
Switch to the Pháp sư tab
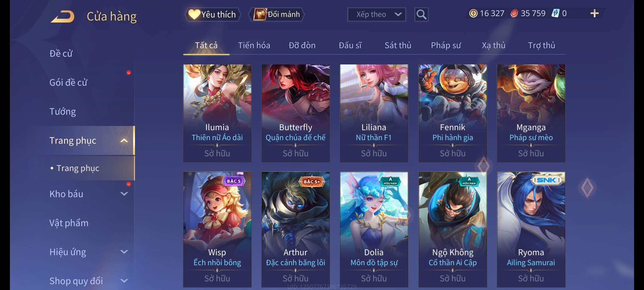tap(446, 45)
